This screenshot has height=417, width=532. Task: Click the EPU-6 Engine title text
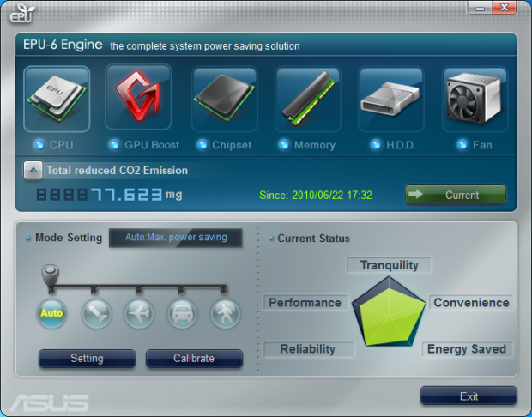[x=63, y=45]
